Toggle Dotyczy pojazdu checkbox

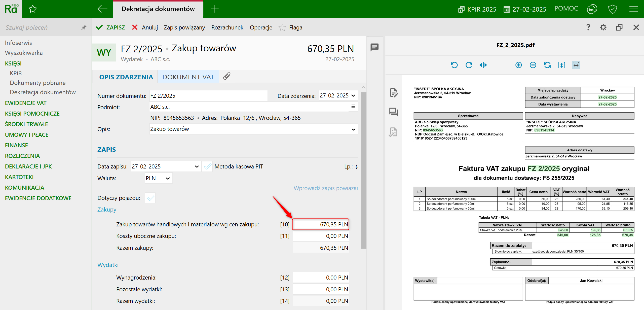coord(150,198)
